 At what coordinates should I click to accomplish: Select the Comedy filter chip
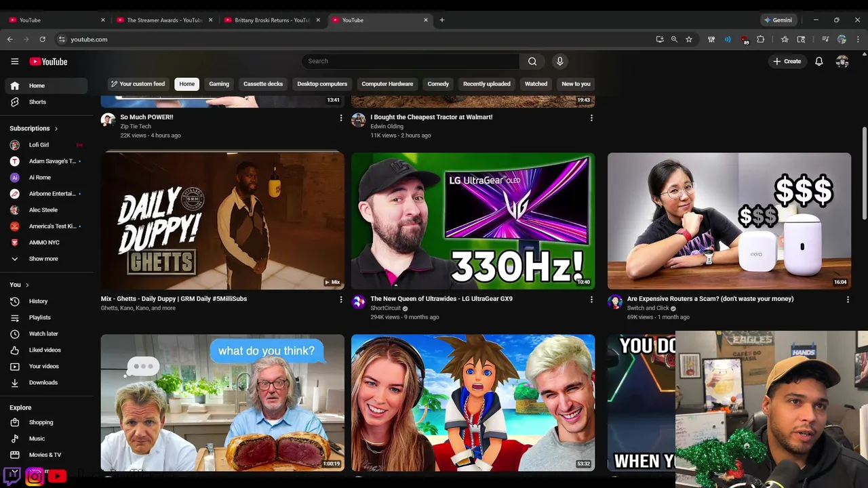pyautogui.click(x=438, y=84)
